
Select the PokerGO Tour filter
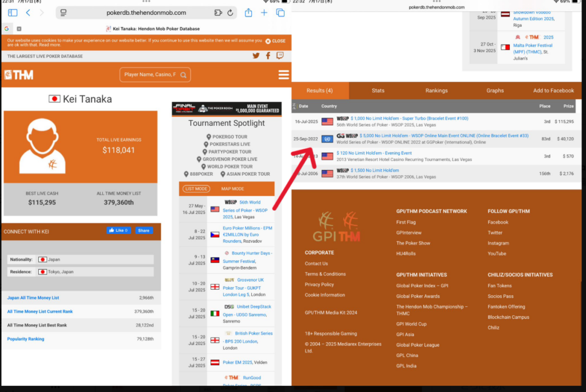[227, 137]
